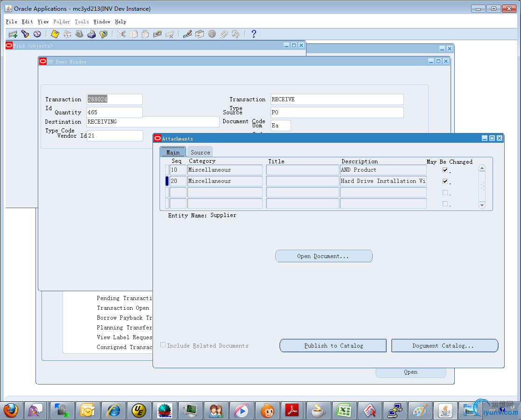Click the Publish to Catalog button

point(333,345)
